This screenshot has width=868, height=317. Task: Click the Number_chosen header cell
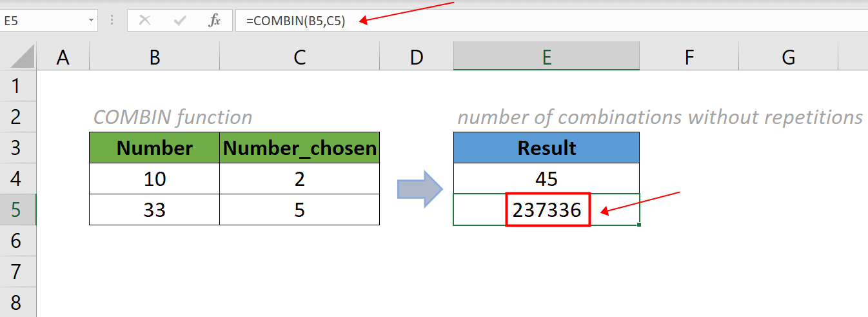299,148
